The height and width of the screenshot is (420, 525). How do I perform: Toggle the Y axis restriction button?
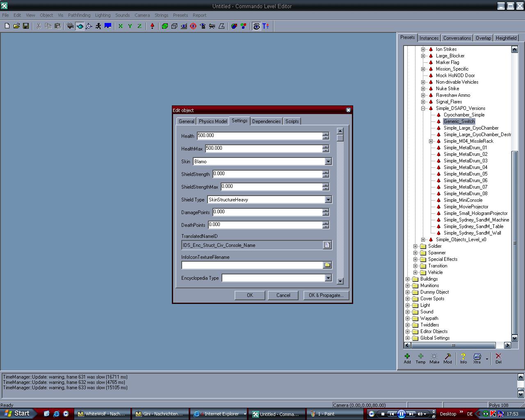(130, 26)
